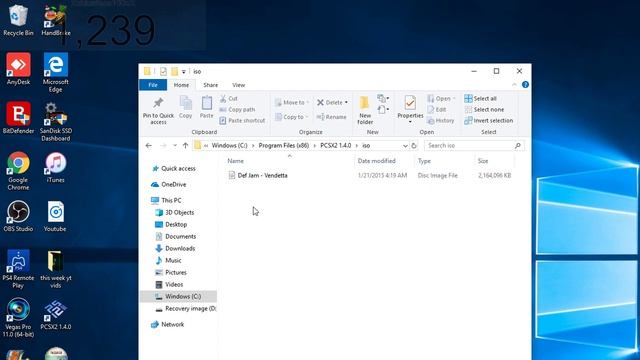Click History in the Open group
This screenshot has height=360, width=640.
[441, 120]
